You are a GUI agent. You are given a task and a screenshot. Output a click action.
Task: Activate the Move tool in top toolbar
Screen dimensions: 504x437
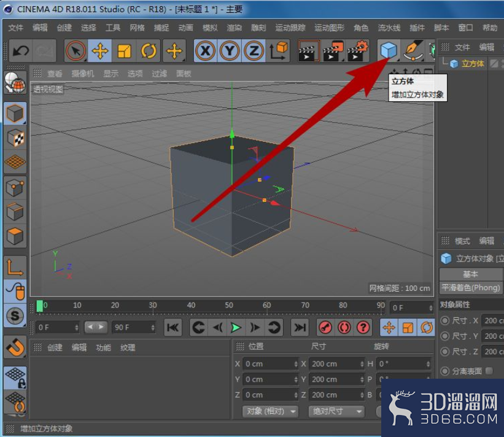100,51
